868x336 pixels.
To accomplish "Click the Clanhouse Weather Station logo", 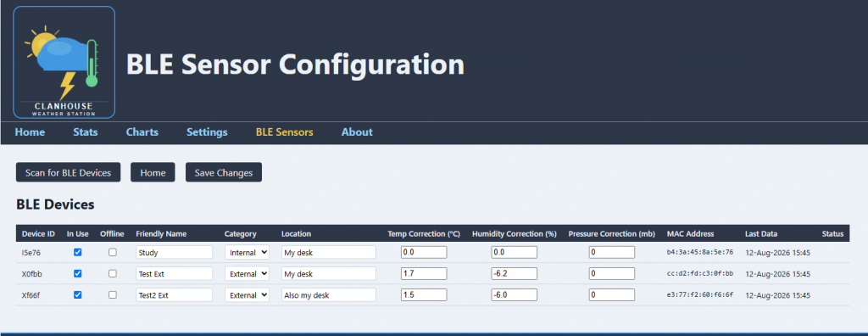I will coord(64,63).
